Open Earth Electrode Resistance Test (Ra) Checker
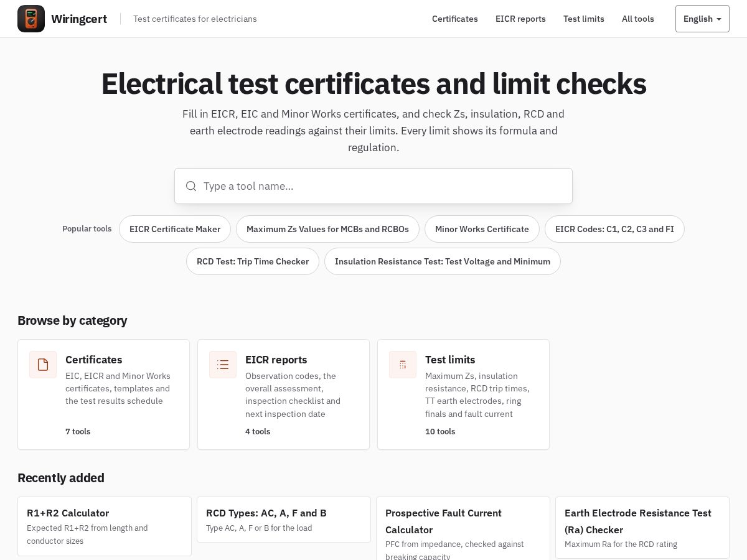This screenshot has width=747, height=560. tap(642, 528)
